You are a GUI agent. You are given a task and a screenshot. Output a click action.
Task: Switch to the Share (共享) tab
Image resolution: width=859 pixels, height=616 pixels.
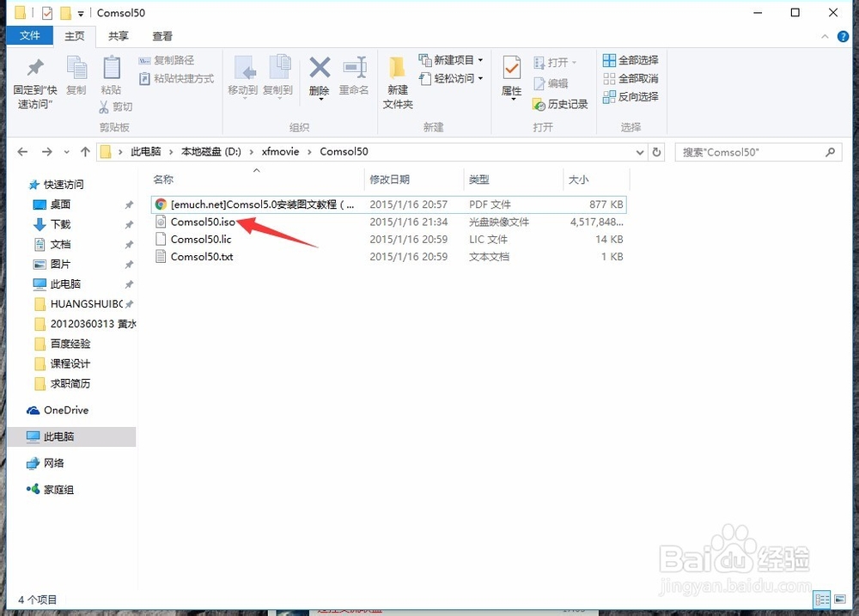pyautogui.click(x=119, y=36)
